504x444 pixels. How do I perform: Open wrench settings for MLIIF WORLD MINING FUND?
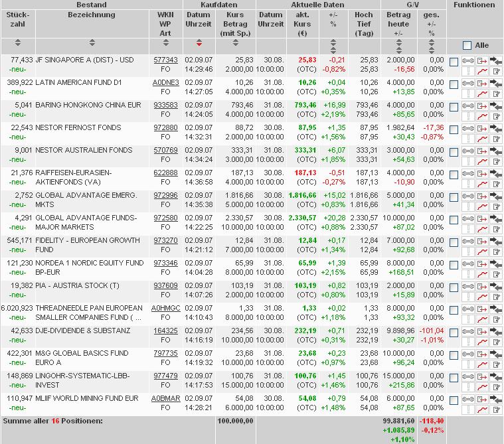click(468, 399)
